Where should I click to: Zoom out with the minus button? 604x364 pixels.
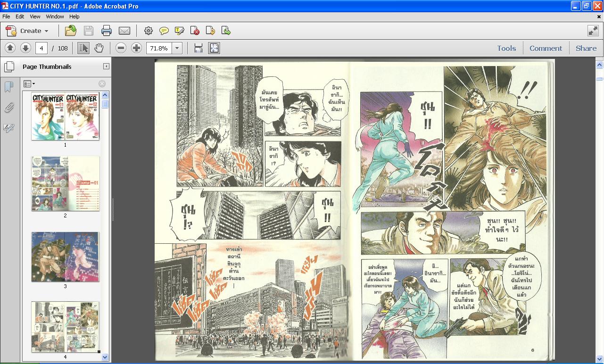tap(121, 48)
